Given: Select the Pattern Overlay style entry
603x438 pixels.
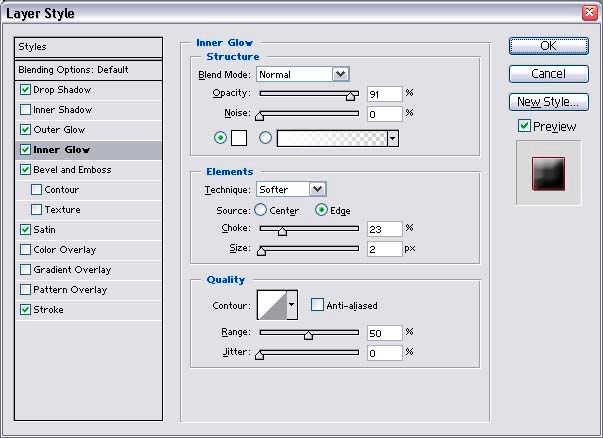Looking at the screenshot, I should click(70, 290).
